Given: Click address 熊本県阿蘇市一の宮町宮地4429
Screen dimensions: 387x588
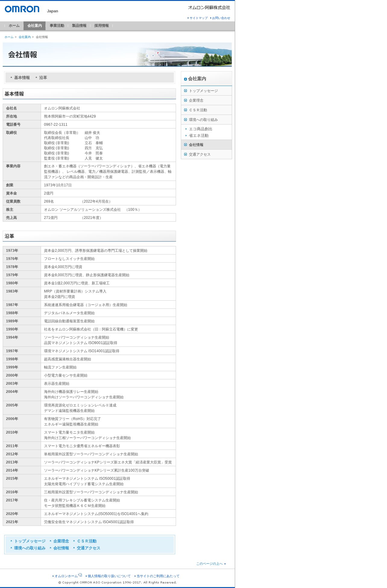Looking at the screenshot, I should [x=70, y=116].
